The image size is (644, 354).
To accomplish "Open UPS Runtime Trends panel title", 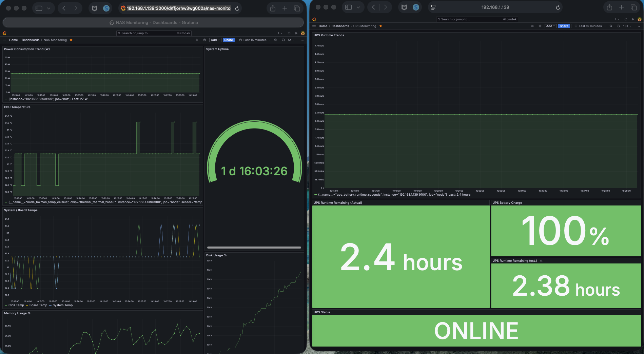I will point(329,35).
